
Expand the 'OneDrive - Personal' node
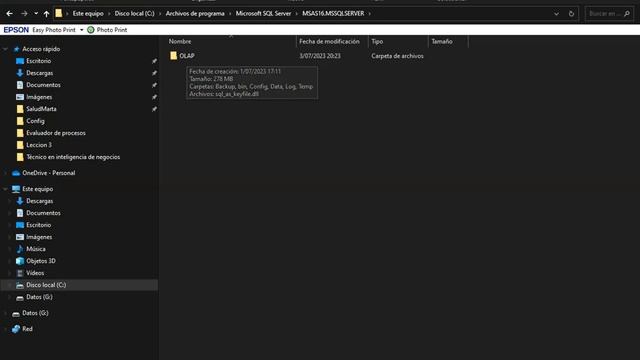5,173
